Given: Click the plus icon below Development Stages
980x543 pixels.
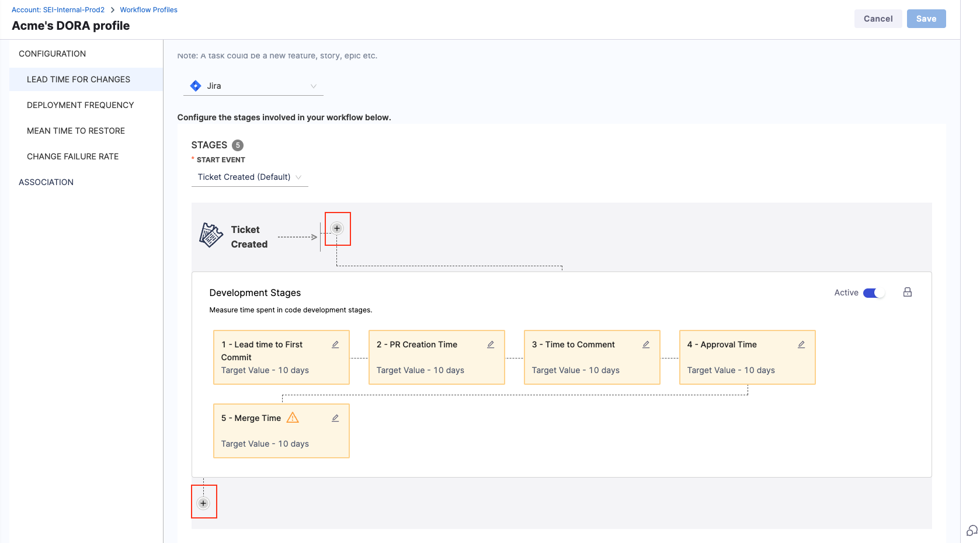Looking at the screenshot, I should pyautogui.click(x=203, y=503).
